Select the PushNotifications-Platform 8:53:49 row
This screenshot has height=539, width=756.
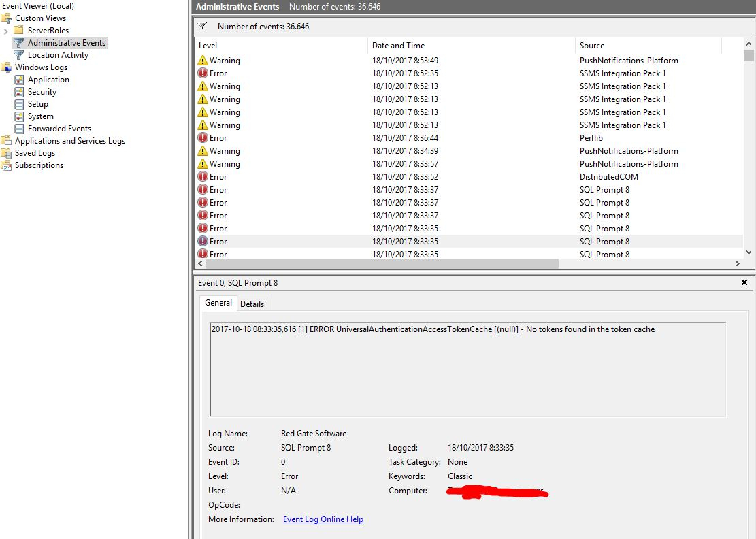pos(469,61)
